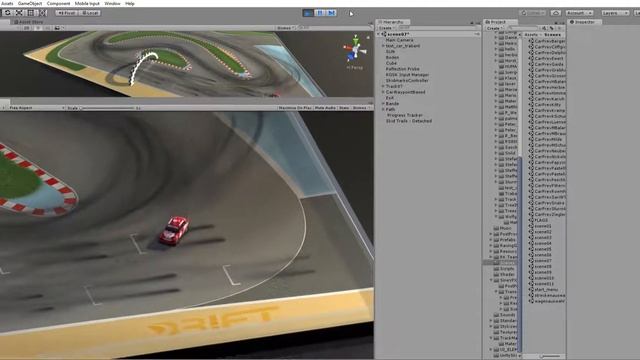The image size is (640, 360).
Task: Open the scene effects image icon dropdown
Action: pyautogui.click(x=58, y=28)
